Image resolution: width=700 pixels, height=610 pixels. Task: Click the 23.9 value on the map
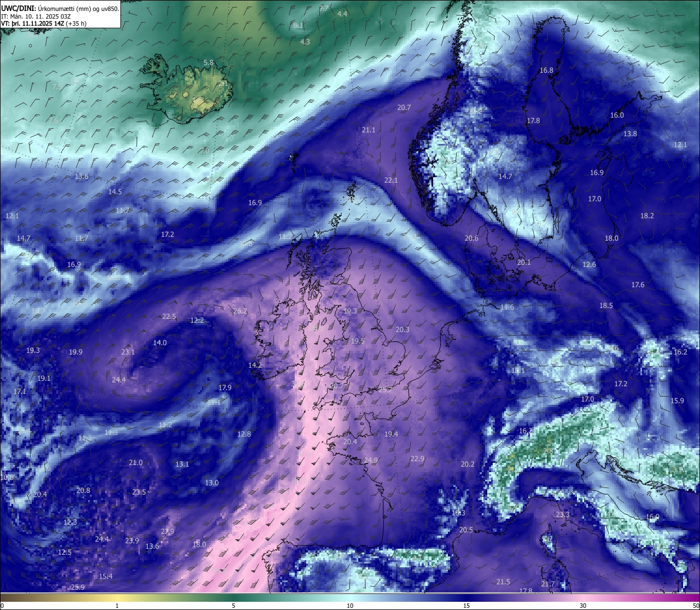132,541
